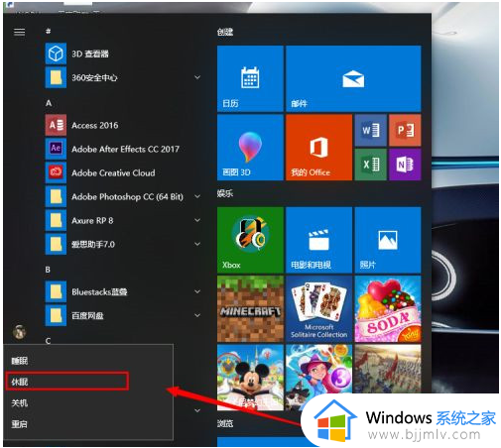Click the 360安全中心 folder icon
The image size is (501, 448).
56,77
